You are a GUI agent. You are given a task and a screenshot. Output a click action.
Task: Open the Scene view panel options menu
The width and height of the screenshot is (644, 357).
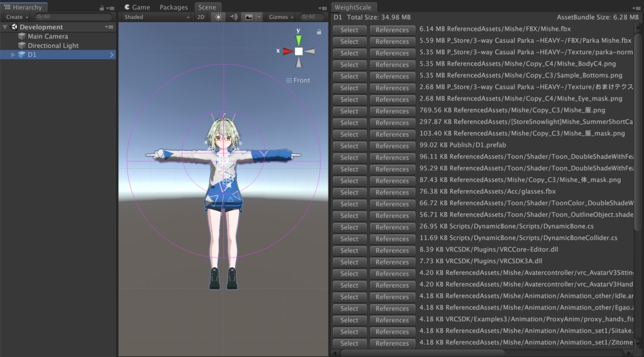(323, 8)
